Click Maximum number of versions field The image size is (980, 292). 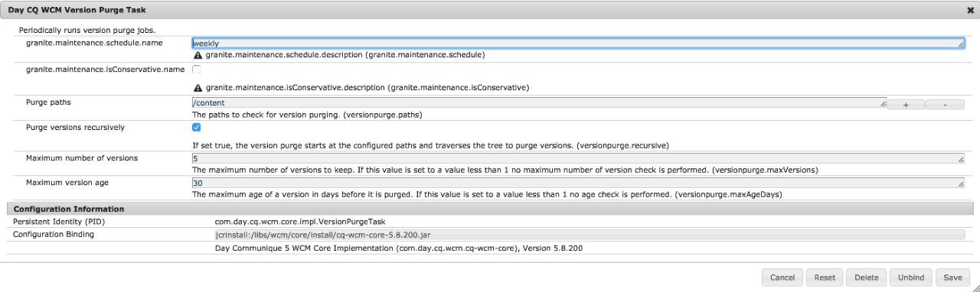coord(578,158)
